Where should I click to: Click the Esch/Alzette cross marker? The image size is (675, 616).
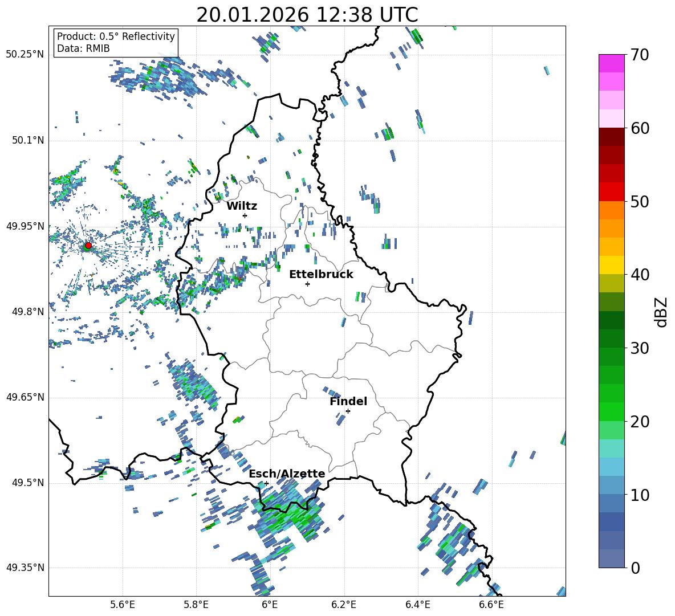point(266,483)
